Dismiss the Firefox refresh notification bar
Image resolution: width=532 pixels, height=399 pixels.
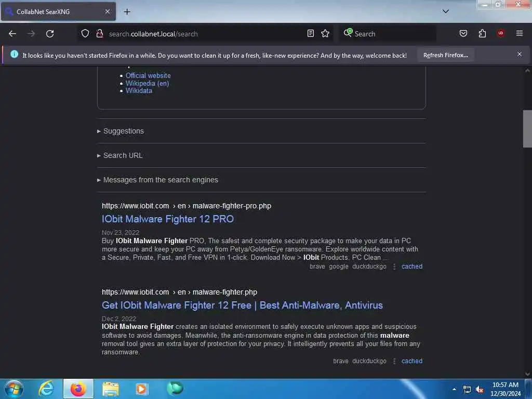pos(520,54)
